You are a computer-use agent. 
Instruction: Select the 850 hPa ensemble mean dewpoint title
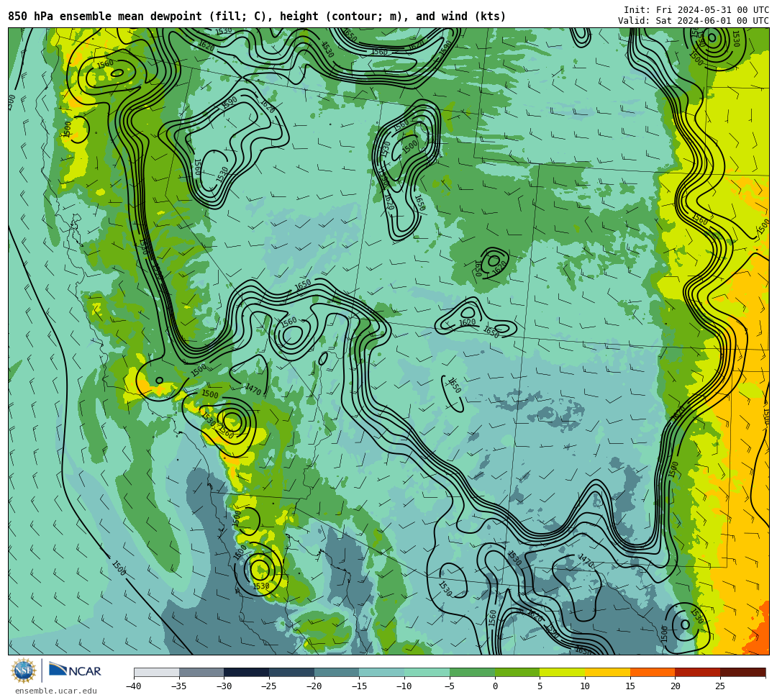257,17
